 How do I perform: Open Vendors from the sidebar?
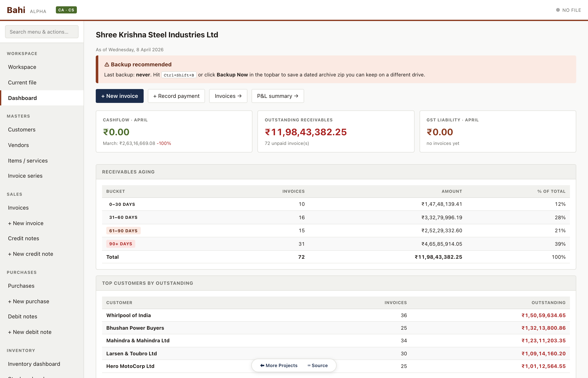18,145
